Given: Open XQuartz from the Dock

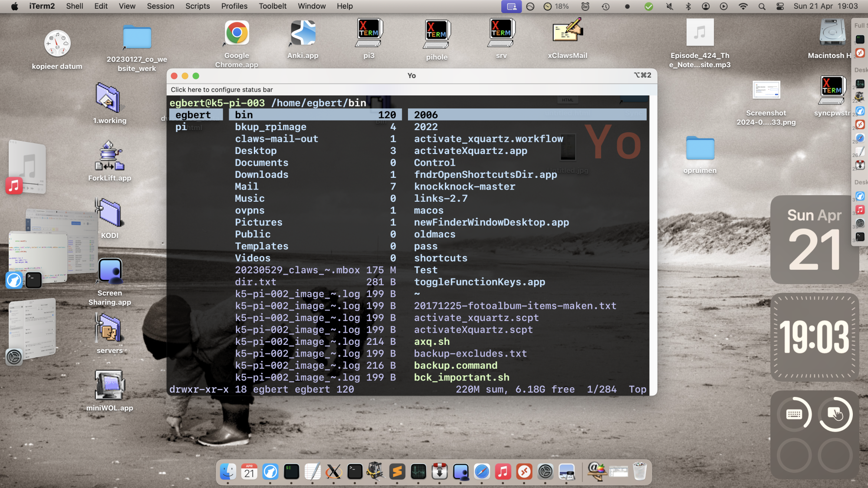Looking at the screenshot, I should pyautogui.click(x=334, y=472).
